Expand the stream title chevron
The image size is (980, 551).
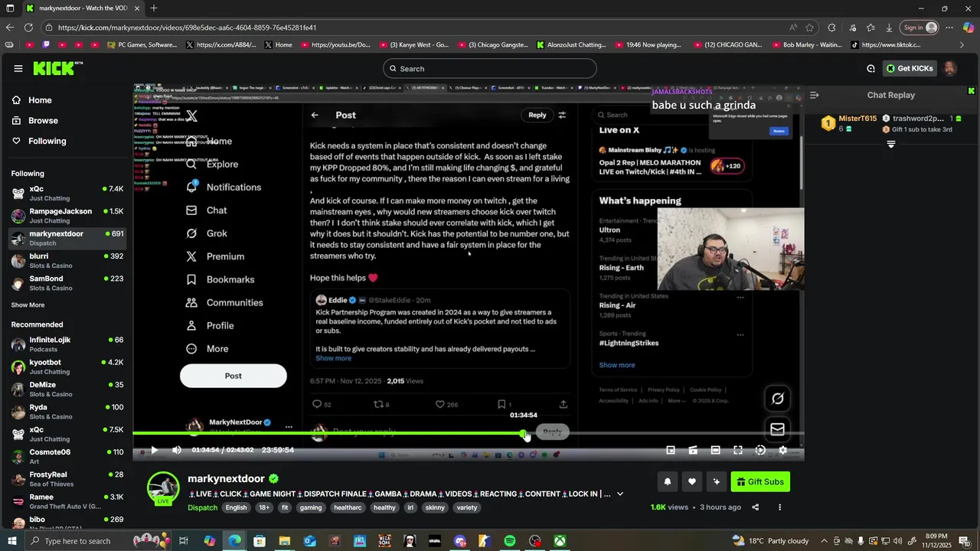click(620, 494)
